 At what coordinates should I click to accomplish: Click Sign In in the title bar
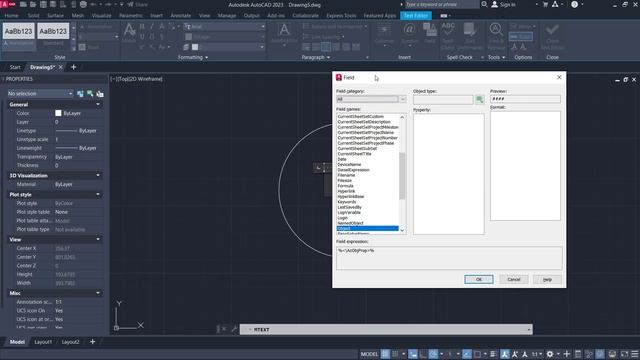503,4
